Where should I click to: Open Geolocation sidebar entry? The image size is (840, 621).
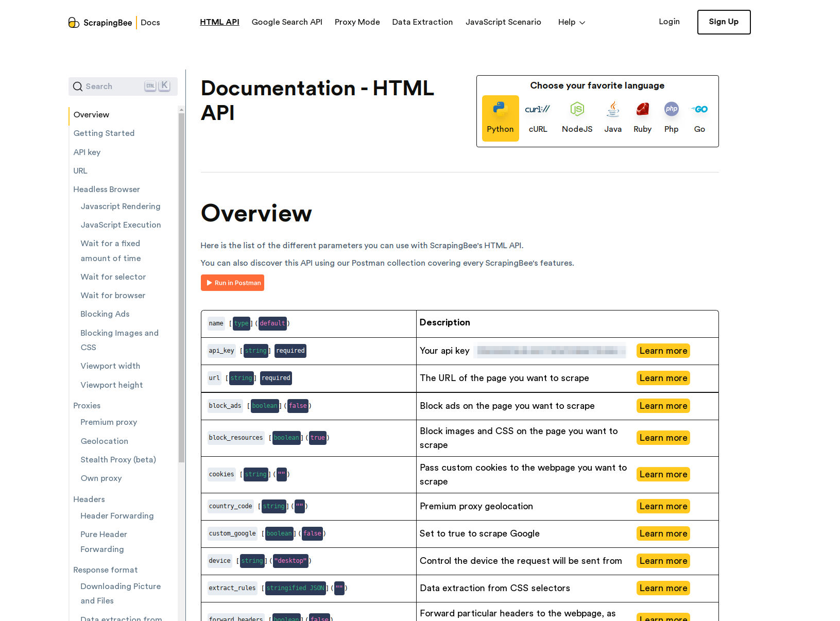point(105,441)
